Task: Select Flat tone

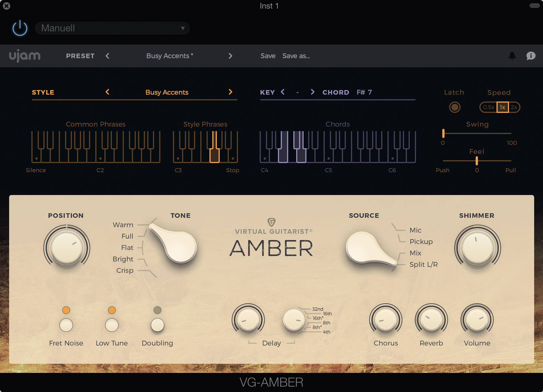Action: tap(127, 247)
